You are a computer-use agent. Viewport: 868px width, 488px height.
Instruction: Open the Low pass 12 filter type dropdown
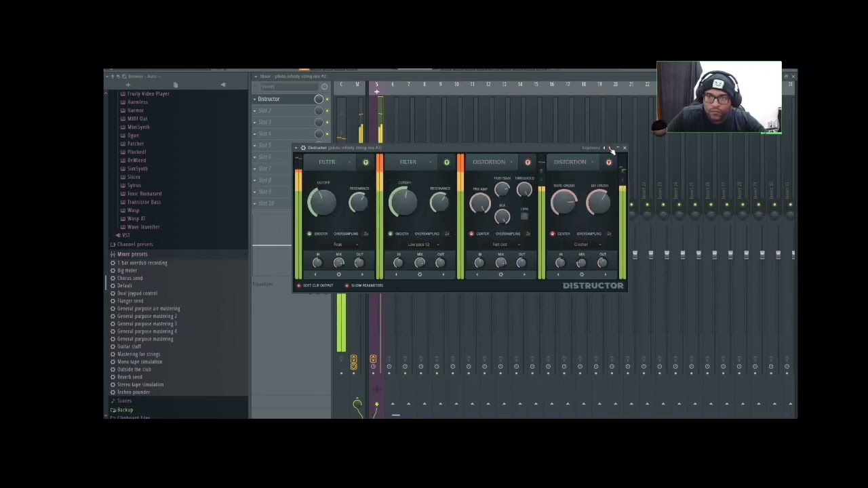[421, 245]
